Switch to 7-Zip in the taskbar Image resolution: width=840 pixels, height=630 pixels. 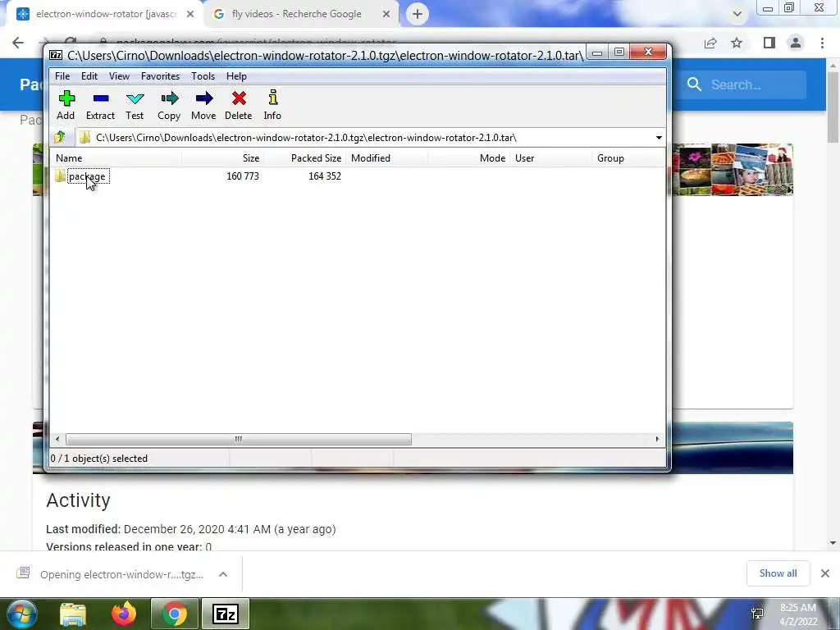pyautogui.click(x=225, y=614)
